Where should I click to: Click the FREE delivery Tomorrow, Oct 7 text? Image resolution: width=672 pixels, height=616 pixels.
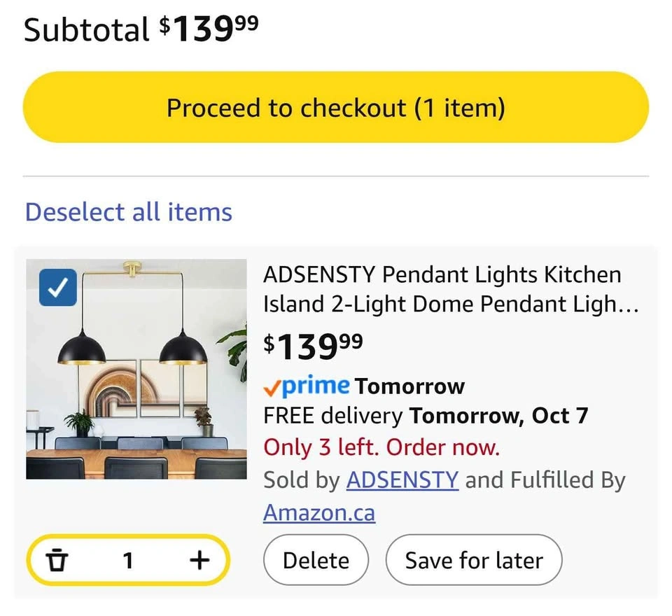(426, 416)
